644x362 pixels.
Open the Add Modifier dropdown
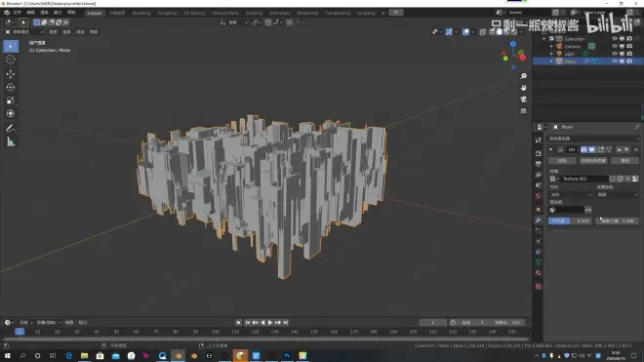pyautogui.click(x=593, y=139)
